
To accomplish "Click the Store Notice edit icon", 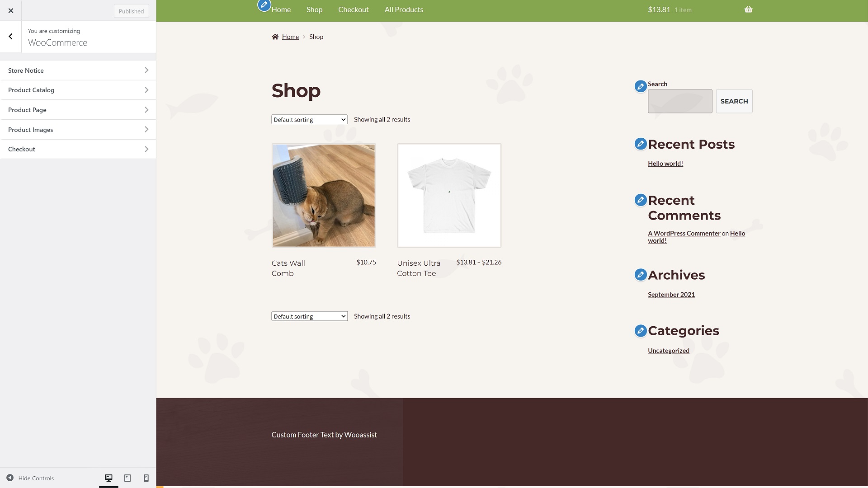I will click(x=146, y=70).
